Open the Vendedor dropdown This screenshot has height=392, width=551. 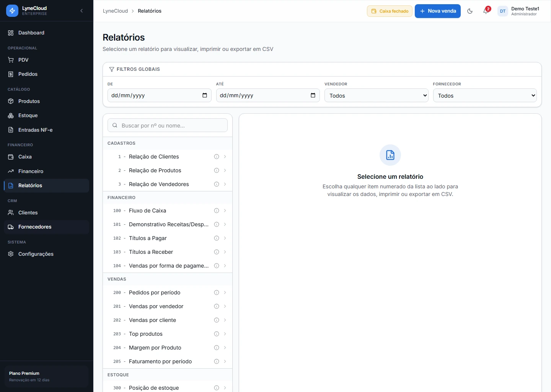(x=377, y=95)
